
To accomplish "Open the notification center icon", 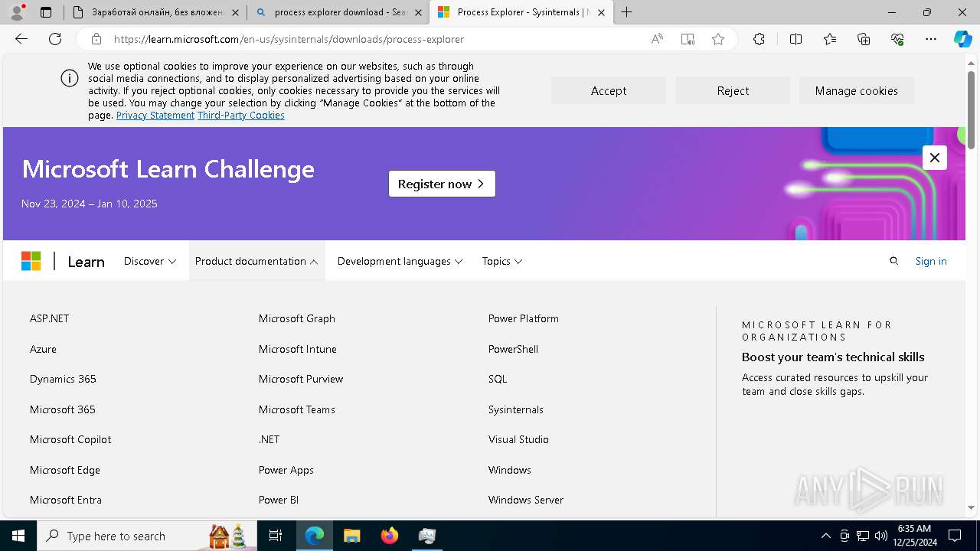I will (x=955, y=536).
